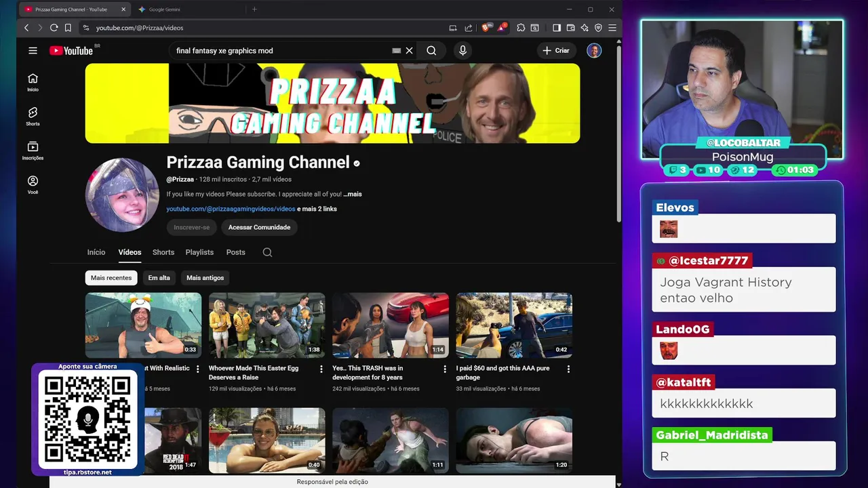Focus the YouTube search input field
Screen dimensions: 868x488
(x=281, y=51)
